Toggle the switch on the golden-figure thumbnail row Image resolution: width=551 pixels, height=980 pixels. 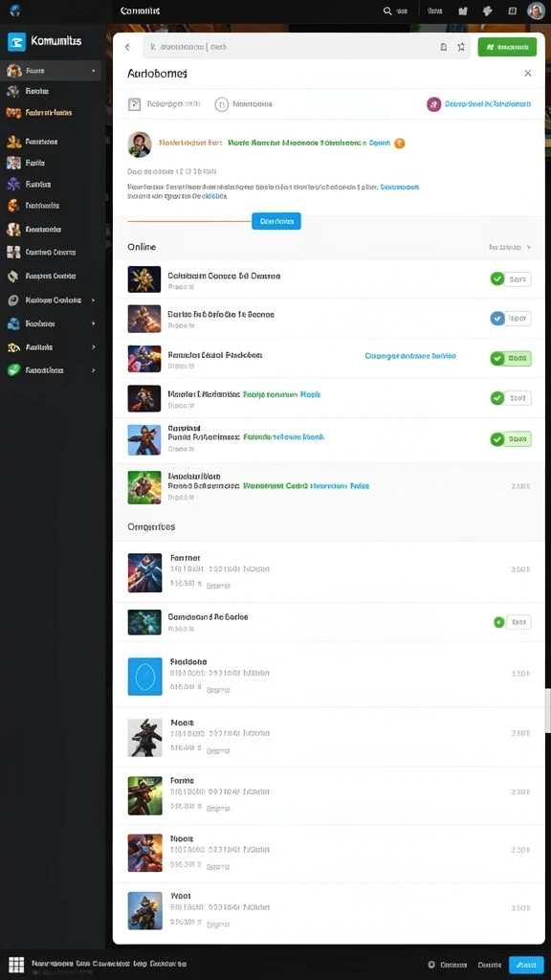[x=511, y=279]
